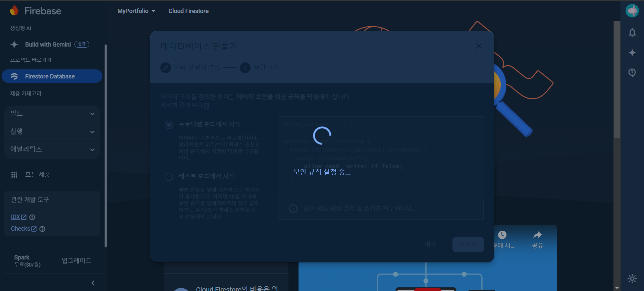Click the all-products grid icon
Screen dimensions: 644x291
point(14,175)
